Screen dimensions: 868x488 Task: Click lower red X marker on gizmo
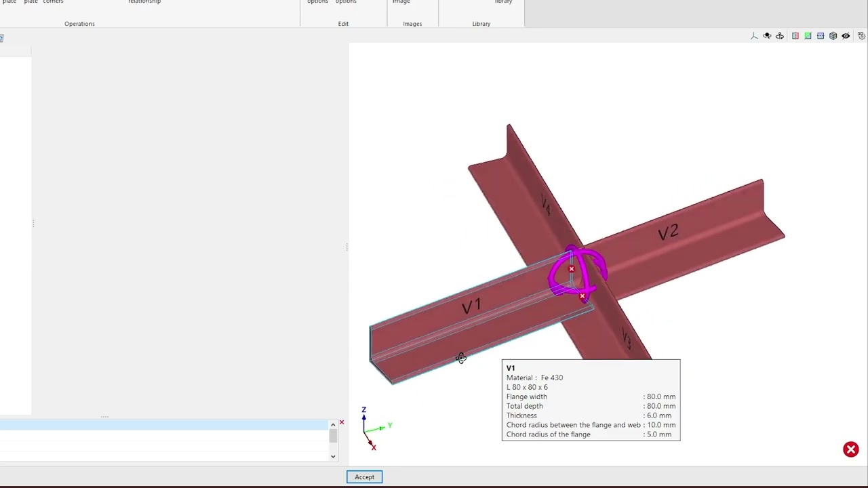[582, 296]
